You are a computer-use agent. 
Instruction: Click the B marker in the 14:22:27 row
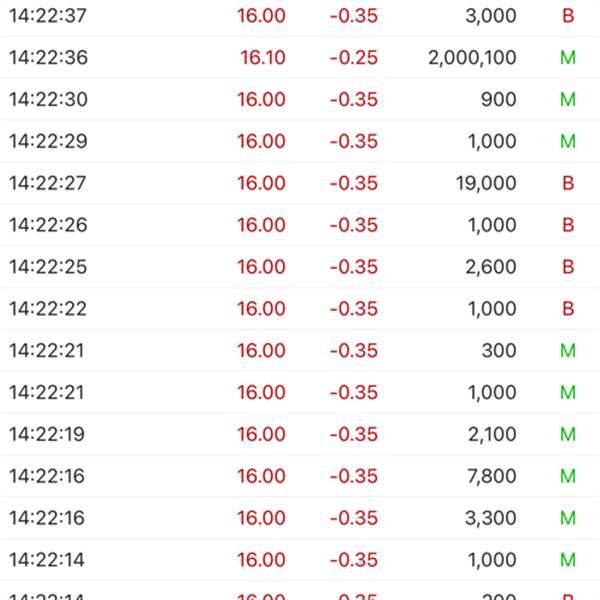pyautogui.click(x=568, y=183)
